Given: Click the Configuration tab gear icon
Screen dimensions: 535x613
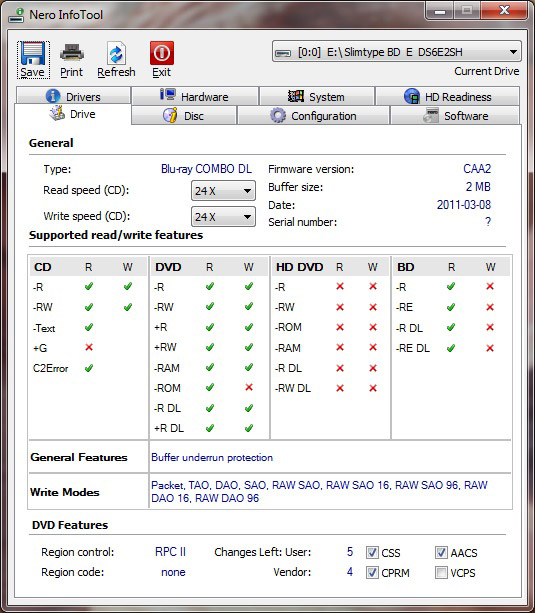Looking at the screenshot, I should click(278, 115).
